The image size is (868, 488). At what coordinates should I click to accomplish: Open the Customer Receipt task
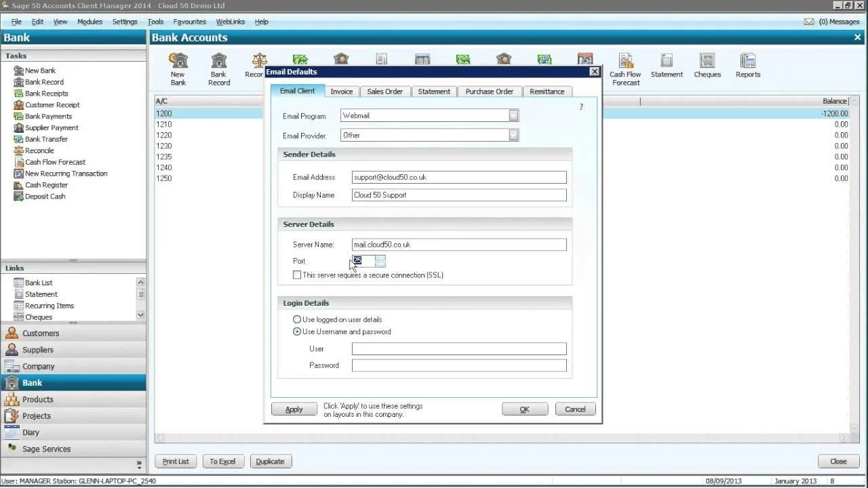tap(52, 105)
